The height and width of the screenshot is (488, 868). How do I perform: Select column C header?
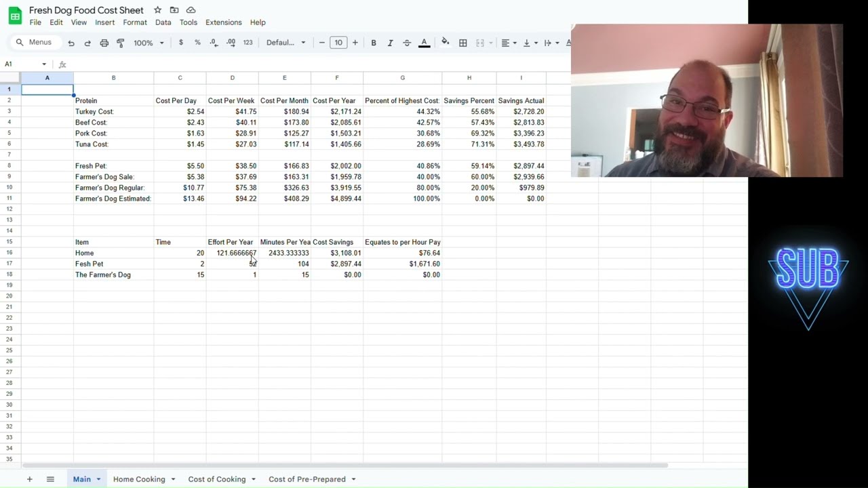click(x=180, y=78)
